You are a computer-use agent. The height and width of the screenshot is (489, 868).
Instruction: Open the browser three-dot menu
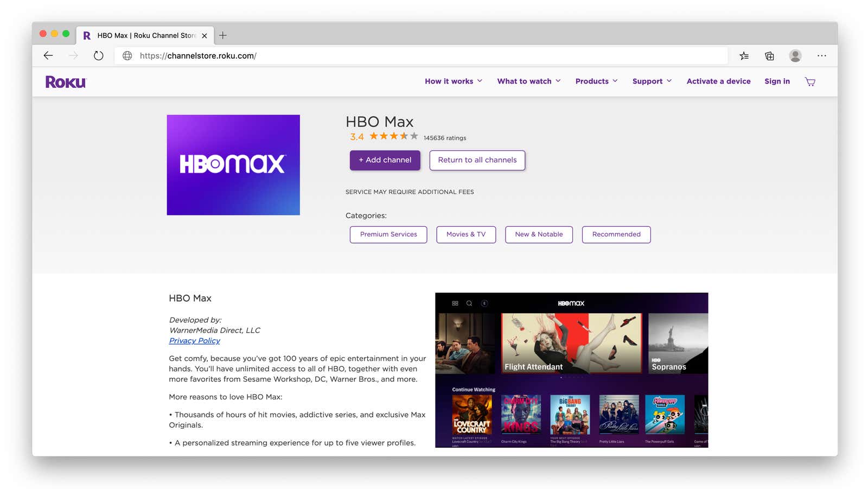tap(822, 55)
